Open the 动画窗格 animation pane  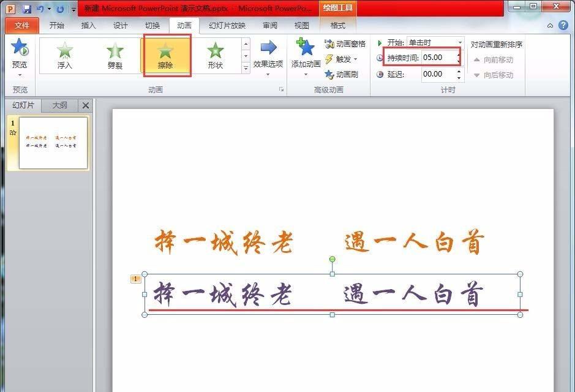[345, 44]
